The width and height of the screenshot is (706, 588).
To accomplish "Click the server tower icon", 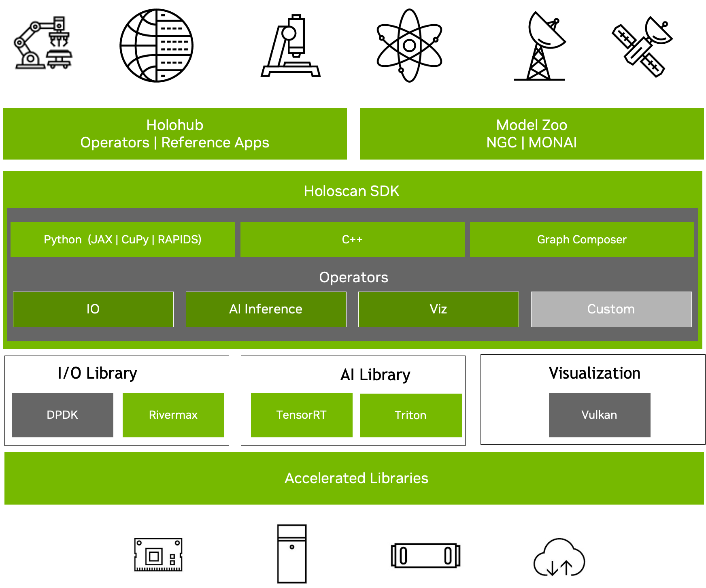I will click(x=292, y=555).
